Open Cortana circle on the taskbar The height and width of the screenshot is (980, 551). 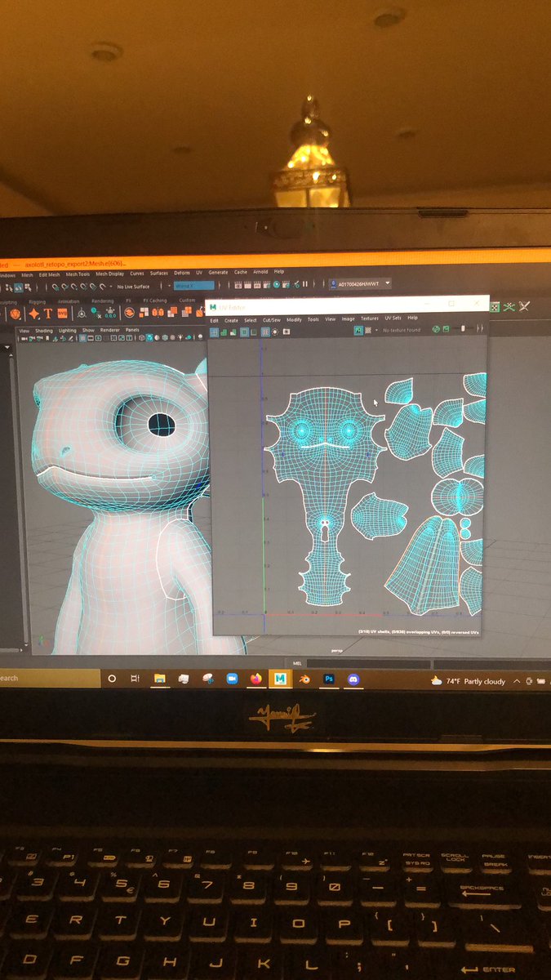tap(112, 679)
